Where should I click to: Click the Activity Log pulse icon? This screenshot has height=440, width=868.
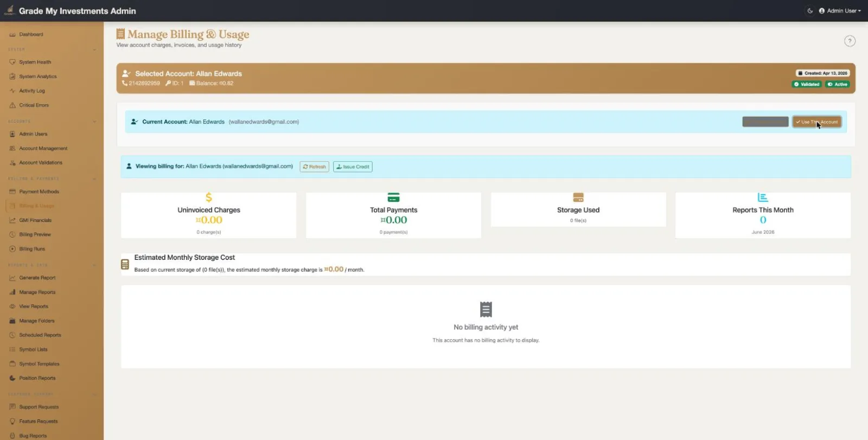pos(12,91)
